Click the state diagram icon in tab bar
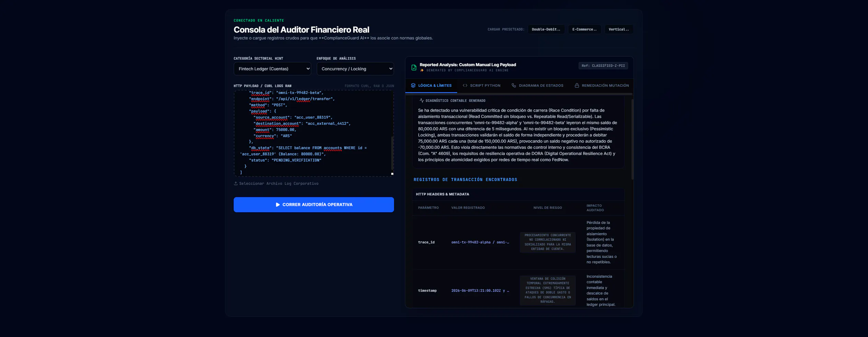 coord(514,85)
